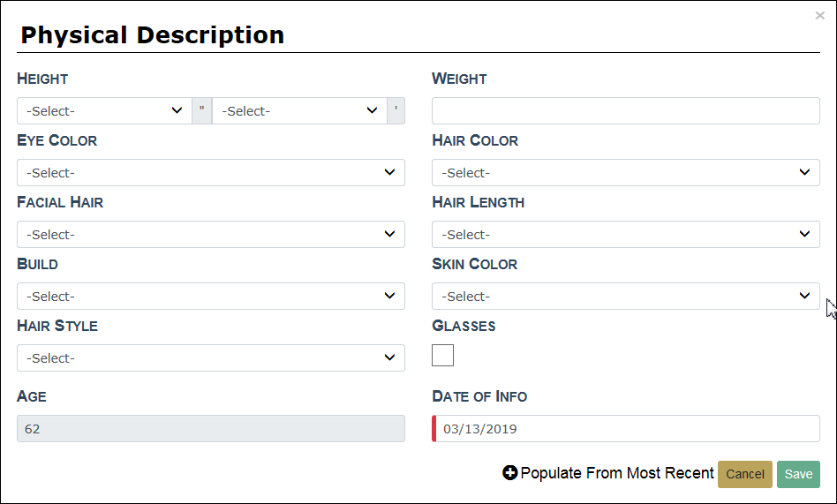Click the Glasses label
This screenshot has height=504, width=837.
point(464,326)
